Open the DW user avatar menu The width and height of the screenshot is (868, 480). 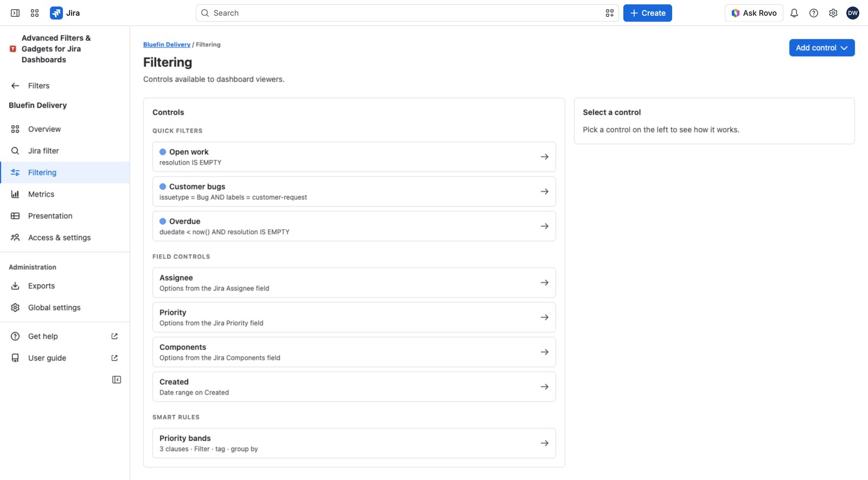853,13
